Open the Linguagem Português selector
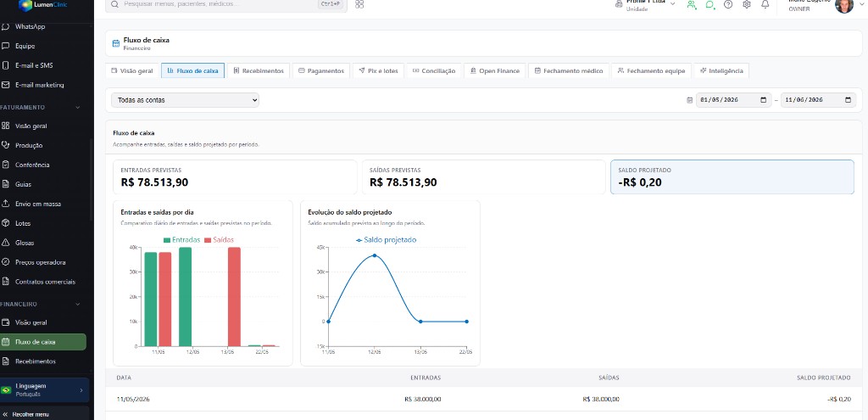The width and height of the screenshot is (868, 420). [44, 390]
